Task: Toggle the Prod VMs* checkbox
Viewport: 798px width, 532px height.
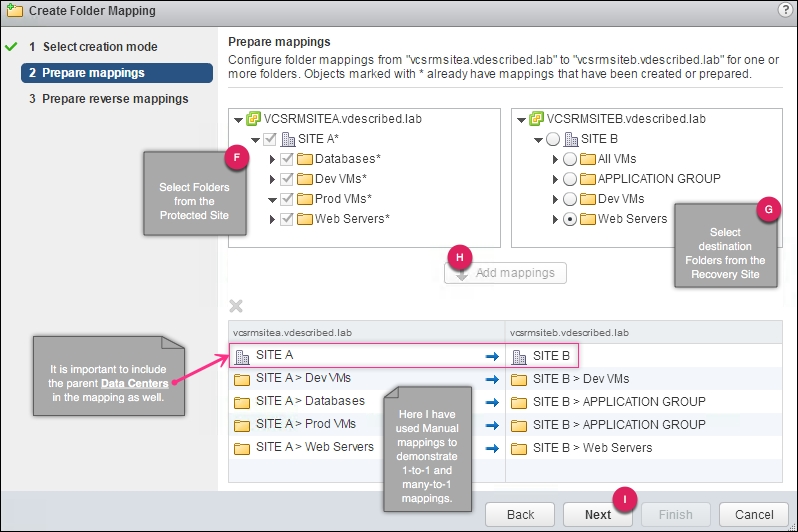Action: (287, 199)
